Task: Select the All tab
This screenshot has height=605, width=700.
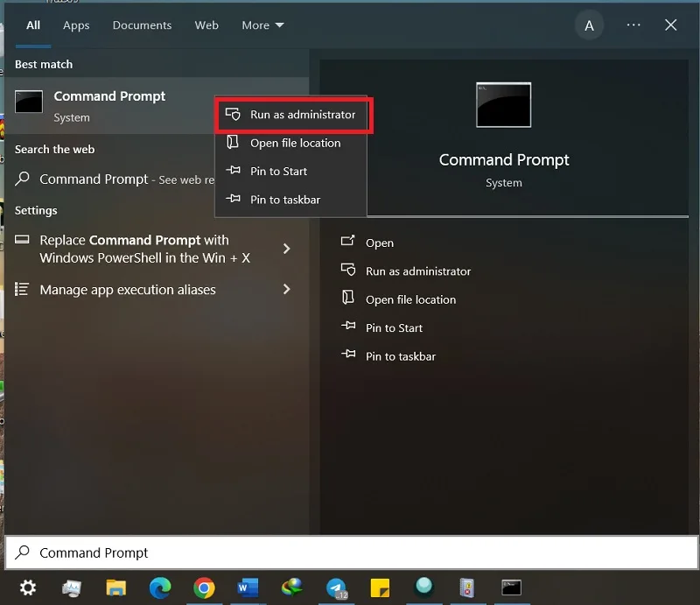Action: tap(33, 25)
